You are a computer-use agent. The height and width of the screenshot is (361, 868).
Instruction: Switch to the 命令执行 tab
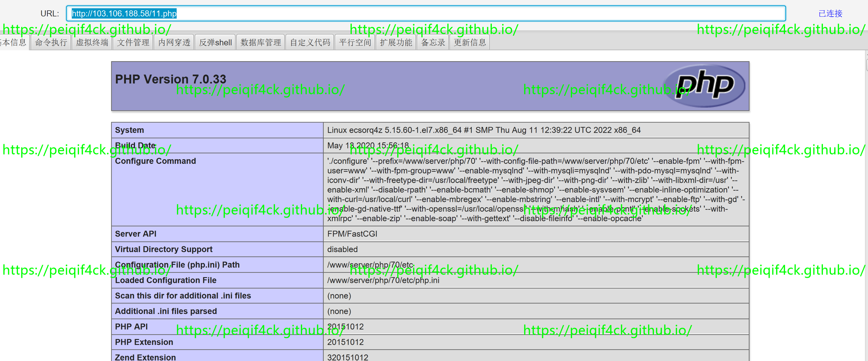tap(51, 42)
